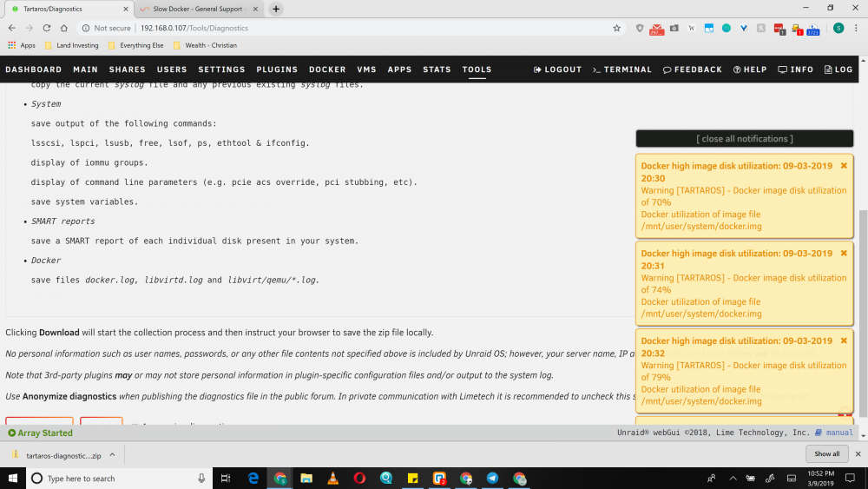Open File Explorer from the taskbar

pos(306,478)
